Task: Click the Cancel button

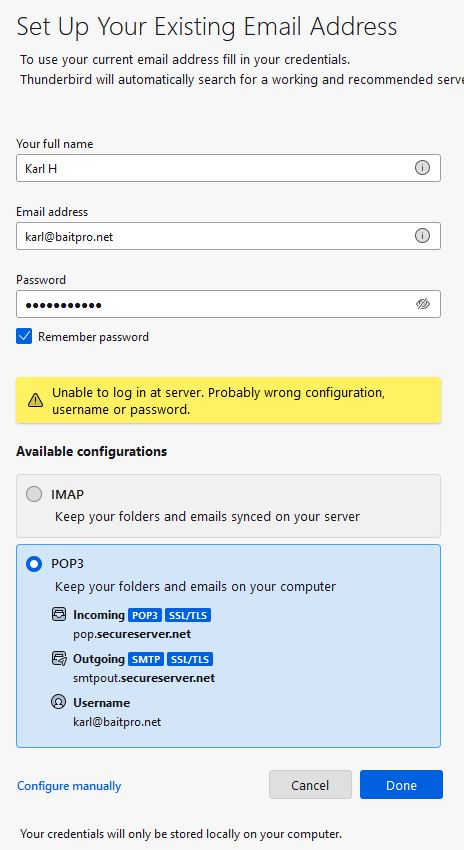Action: [310, 785]
